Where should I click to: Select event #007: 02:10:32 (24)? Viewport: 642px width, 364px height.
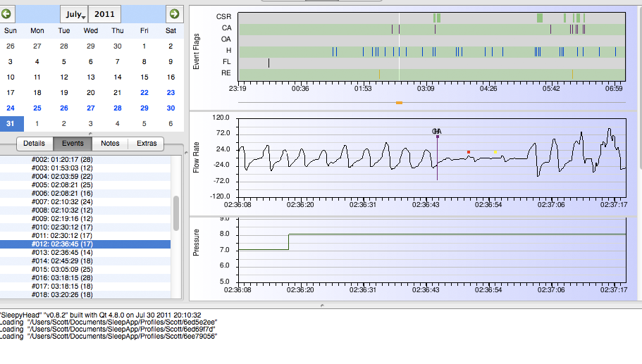(x=85, y=201)
